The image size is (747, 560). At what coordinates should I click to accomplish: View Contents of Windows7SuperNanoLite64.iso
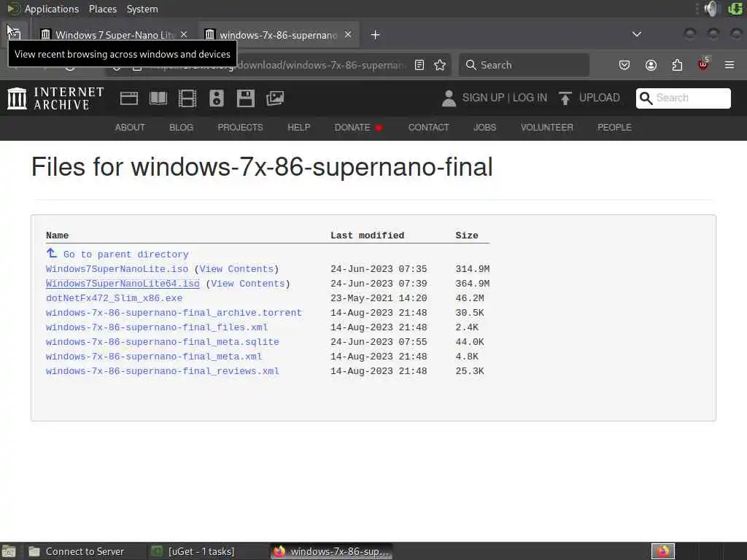click(x=248, y=284)
